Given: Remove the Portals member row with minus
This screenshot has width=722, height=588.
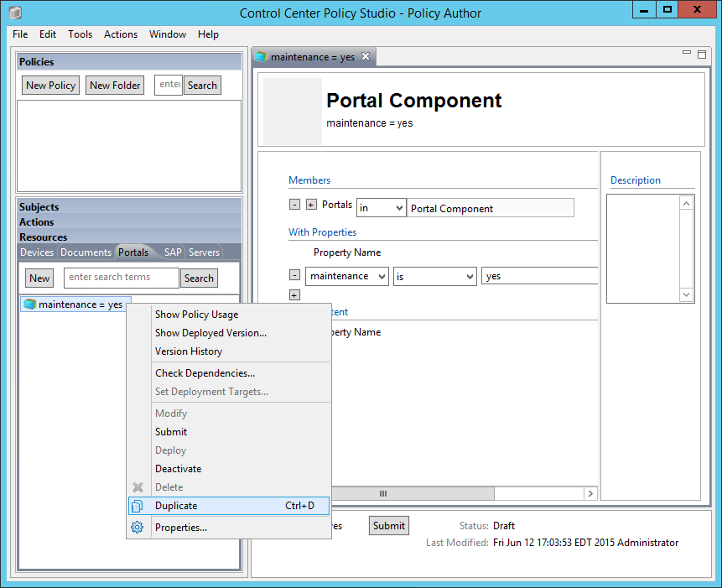Looking at the screenshot, I should tap(294, 205).
